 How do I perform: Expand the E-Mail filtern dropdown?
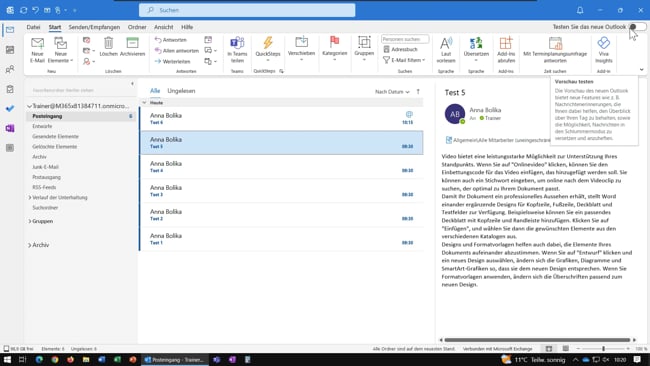[404, 60]
